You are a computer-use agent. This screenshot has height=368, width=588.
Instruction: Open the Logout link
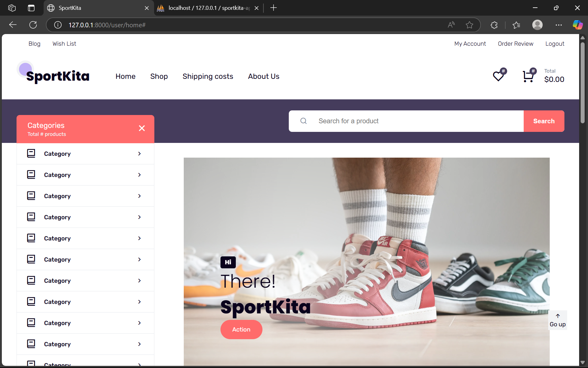(555, 44)
